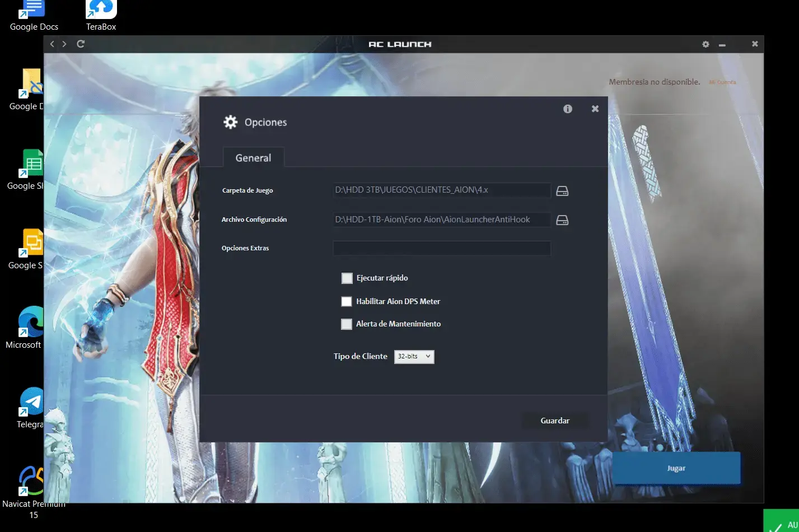
Task: Open the TeraBox desktop shortcut
Action: pyautogui.click(x=101, y=16)
